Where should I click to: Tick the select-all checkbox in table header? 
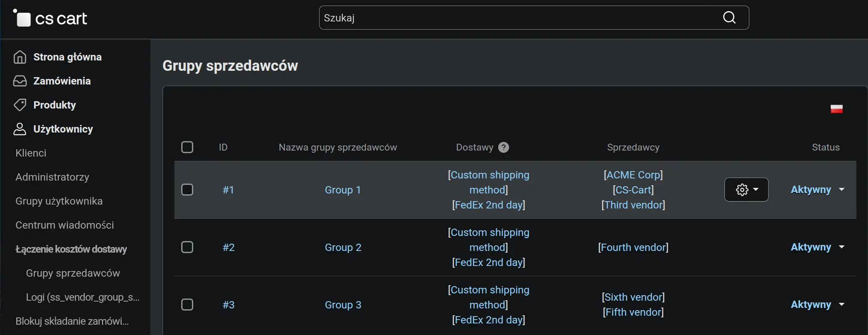[x=187, y=147]
